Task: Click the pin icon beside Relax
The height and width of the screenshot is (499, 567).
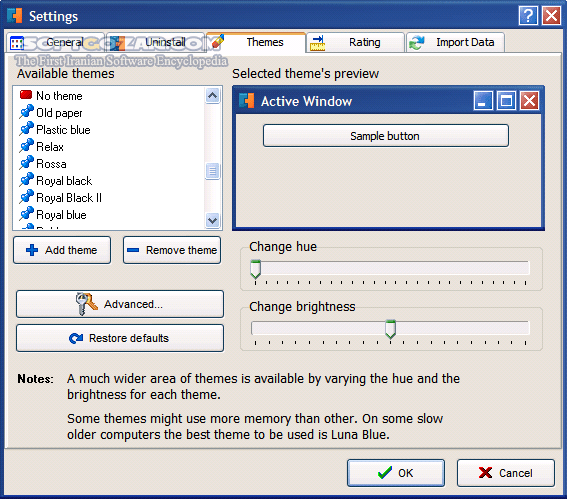Action: click(x=26, y=146)
